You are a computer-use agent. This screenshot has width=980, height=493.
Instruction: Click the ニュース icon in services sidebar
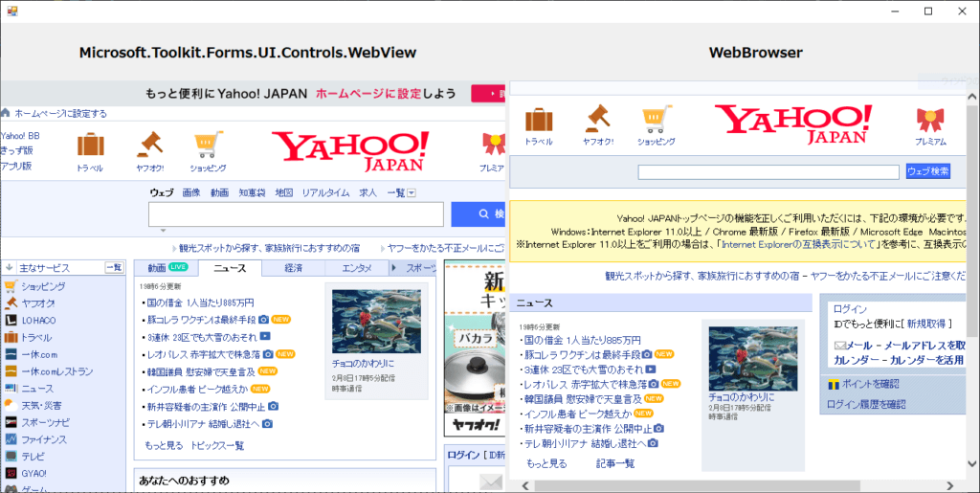click(x=11, y=388)
